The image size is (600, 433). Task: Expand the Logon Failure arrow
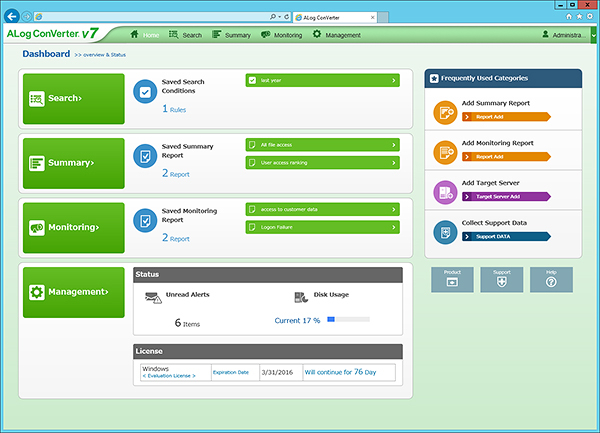pos(393,227)
